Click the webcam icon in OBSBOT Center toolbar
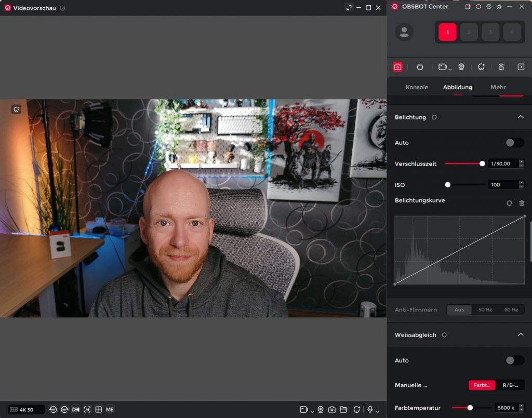Viewport: 532px width, 418px height. point(461,67)
